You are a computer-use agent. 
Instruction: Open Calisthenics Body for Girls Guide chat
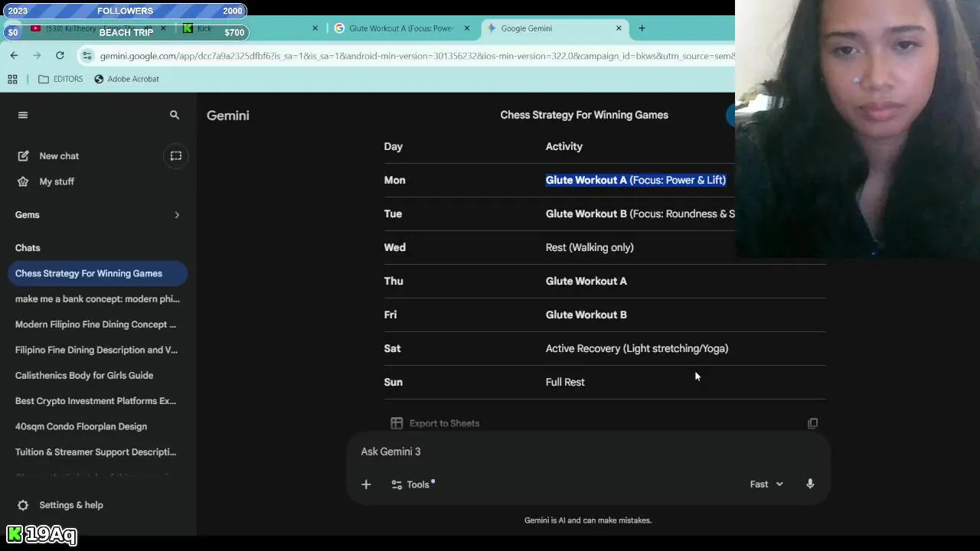98,375
